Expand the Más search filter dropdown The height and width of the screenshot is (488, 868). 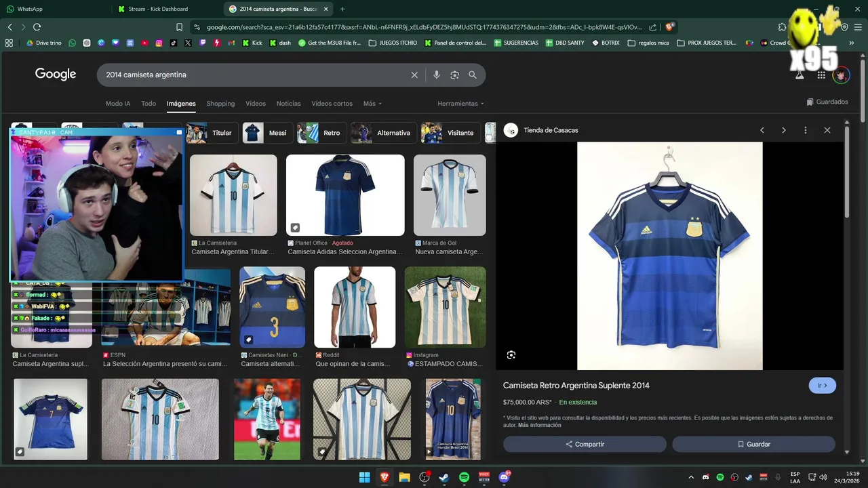coord(372,104)
